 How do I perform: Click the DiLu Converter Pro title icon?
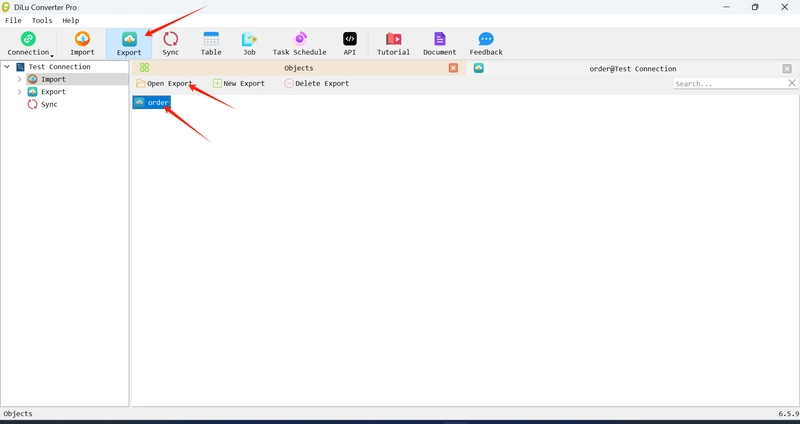coord(6,7)
